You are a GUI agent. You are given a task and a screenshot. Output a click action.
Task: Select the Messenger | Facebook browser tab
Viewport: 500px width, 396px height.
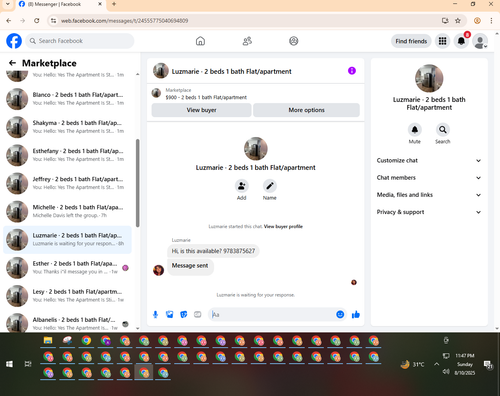pos(60,4)
